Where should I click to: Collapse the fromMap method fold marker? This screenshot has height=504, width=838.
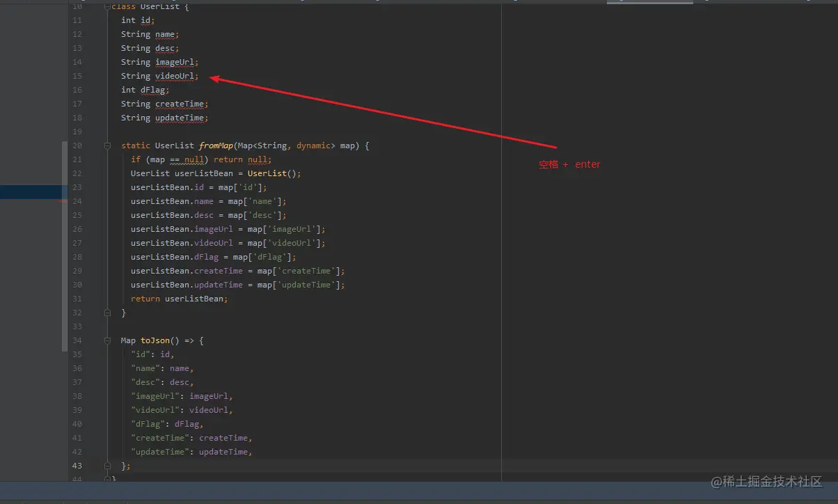108,145
